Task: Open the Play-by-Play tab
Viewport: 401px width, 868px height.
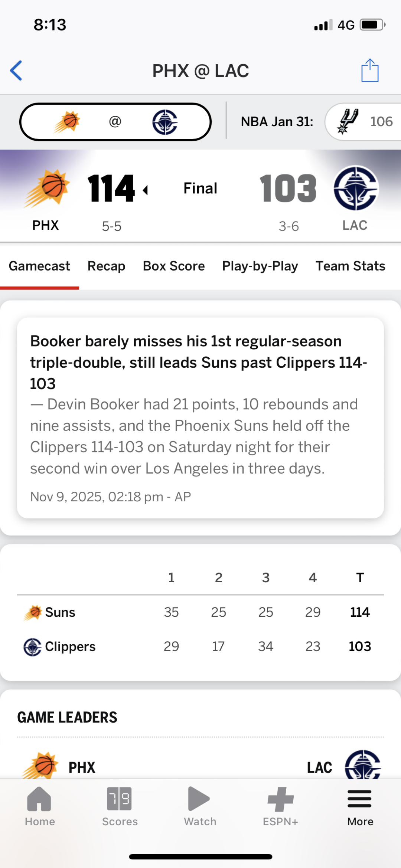Action: [260, 266]
